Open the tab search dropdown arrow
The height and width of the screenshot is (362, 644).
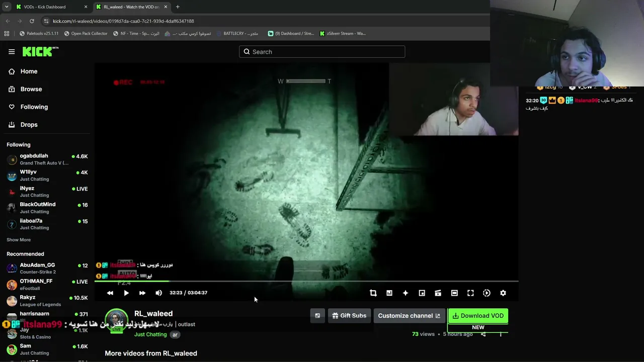coord(7,7)
